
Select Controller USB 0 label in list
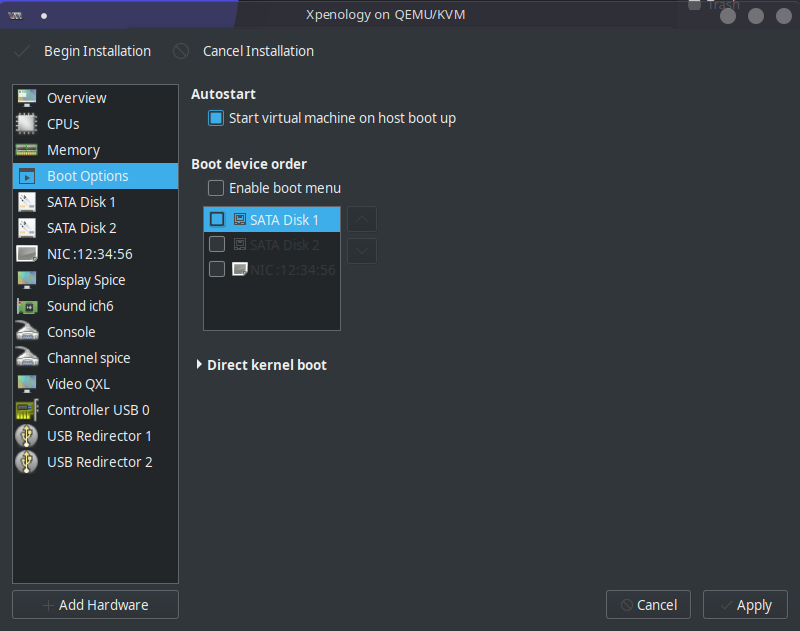[x=98, y=410]
